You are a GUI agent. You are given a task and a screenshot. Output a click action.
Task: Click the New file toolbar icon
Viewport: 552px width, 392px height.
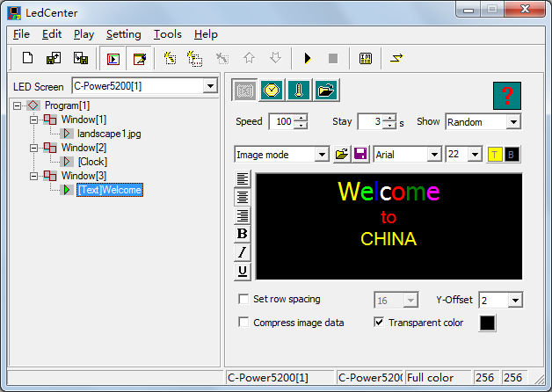(x=27, y=58)
